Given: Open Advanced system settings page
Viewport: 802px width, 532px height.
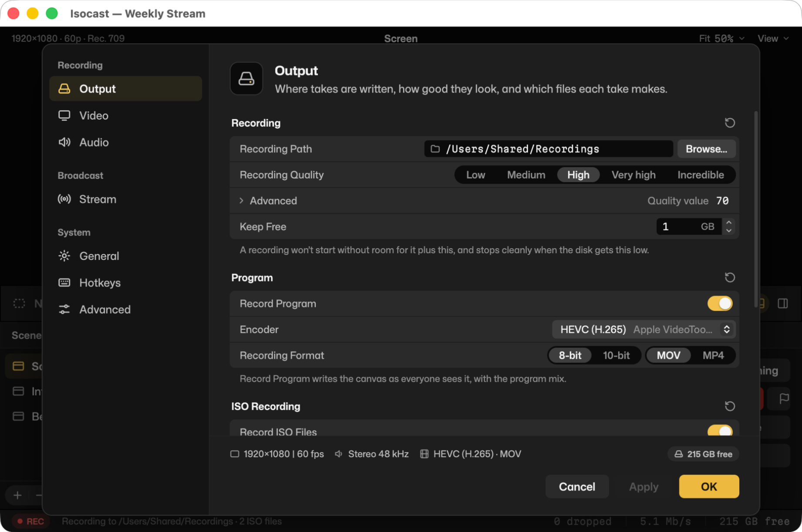Looking at the screenshot, I should click(125, 310).
